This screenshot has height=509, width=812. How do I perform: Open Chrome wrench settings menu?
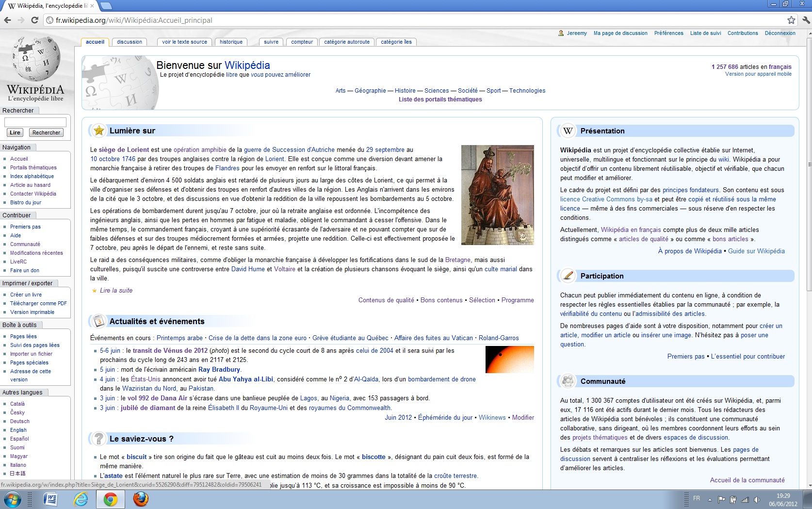[806, 20]
